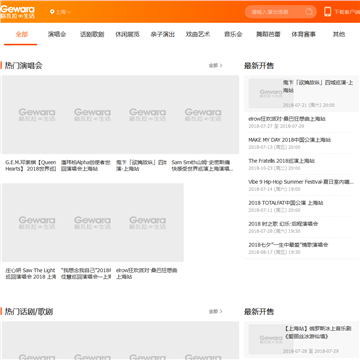Click the Sam Smith 世界巡演 title
This screenshot has width=360, height=360.
click(202, 165)
